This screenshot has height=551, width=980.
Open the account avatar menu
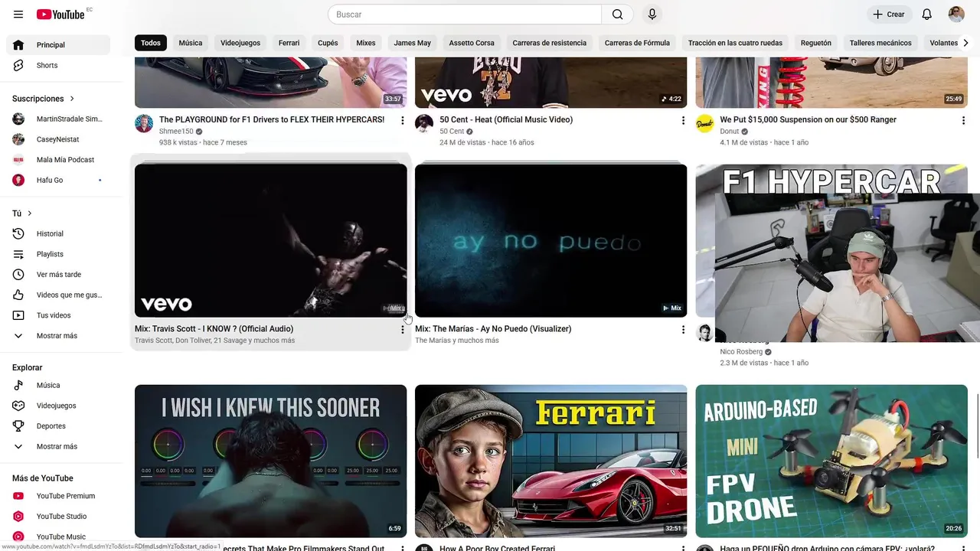pos(956,15)
